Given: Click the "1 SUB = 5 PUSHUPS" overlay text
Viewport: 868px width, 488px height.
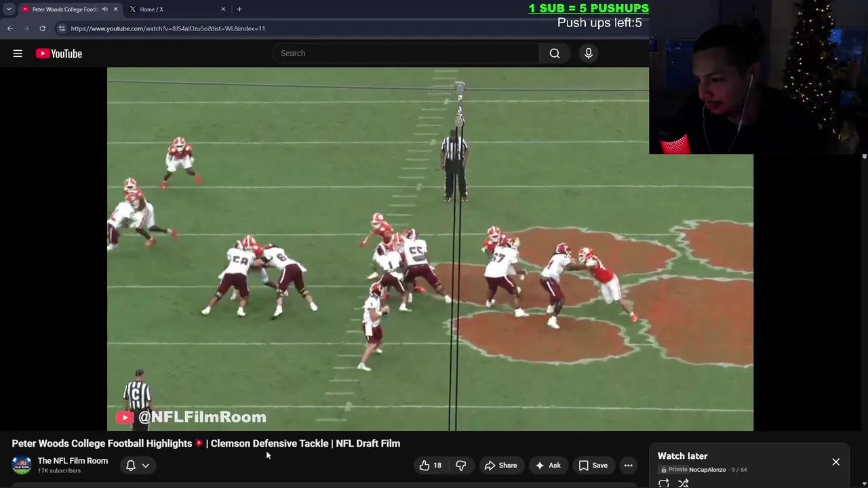Looking at the screenshot, I should click(x=589, y=8).
